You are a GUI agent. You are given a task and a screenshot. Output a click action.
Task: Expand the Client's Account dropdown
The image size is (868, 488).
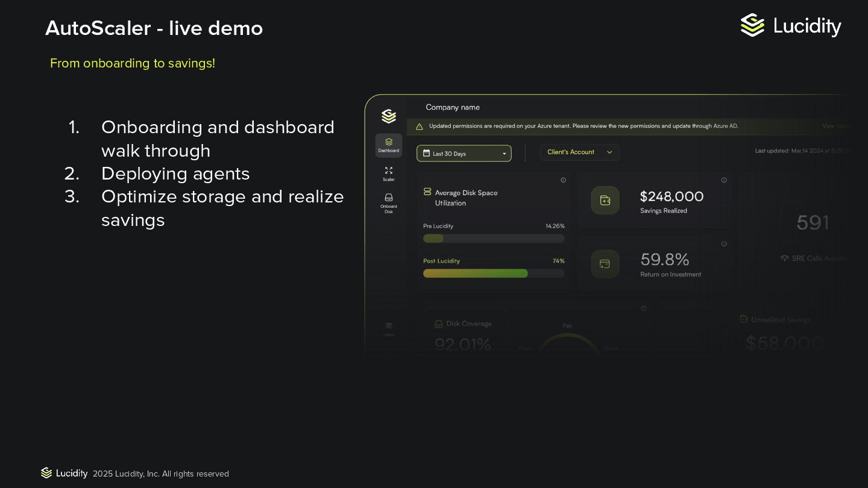pos(579,152)
